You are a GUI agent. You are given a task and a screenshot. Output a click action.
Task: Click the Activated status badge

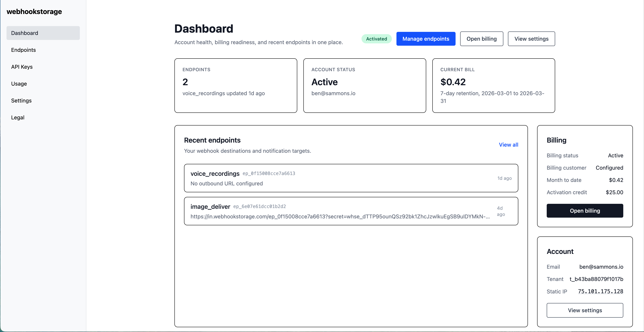[x=376, y=39]
